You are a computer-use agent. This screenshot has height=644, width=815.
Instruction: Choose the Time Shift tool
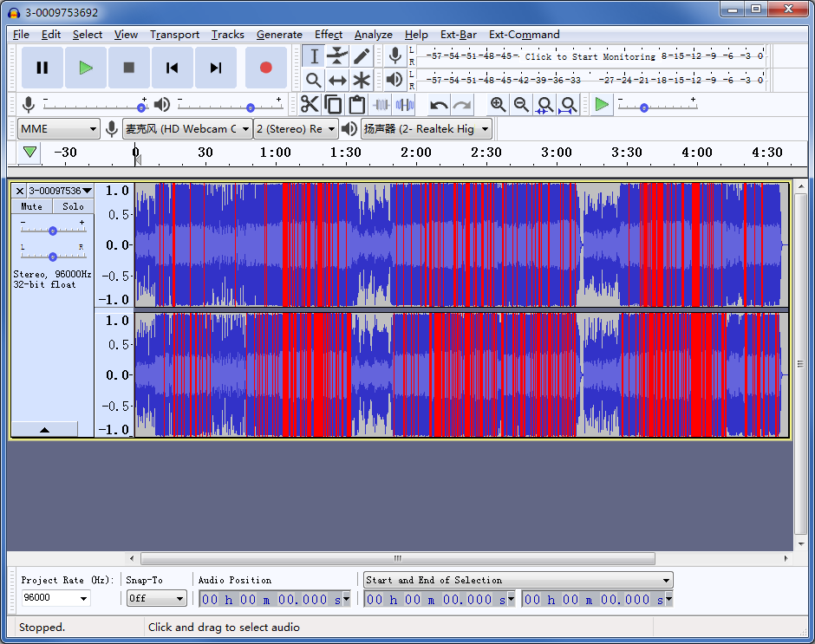click(337, 81)
